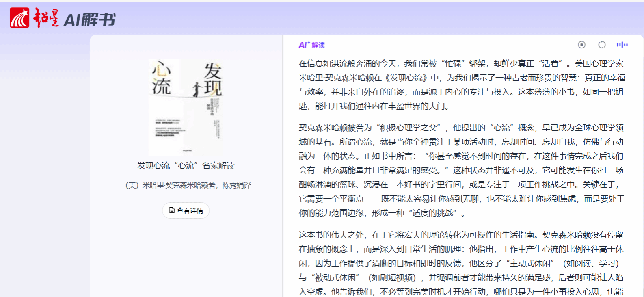
Task: Click the paragraph starting 契克森米哈赖被誉为
Action: (x=461, y=170)
